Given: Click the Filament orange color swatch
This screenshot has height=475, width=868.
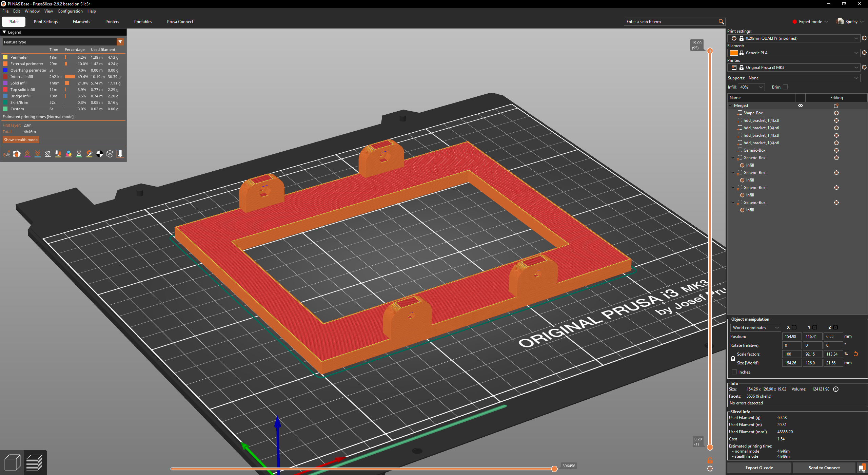Looking at the screenshot, I should click(734, 53).
